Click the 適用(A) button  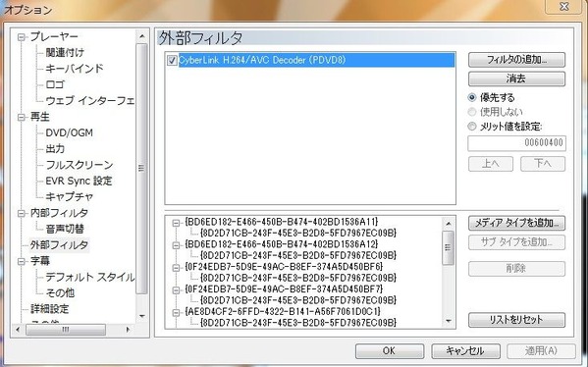(x=541, y=351)
